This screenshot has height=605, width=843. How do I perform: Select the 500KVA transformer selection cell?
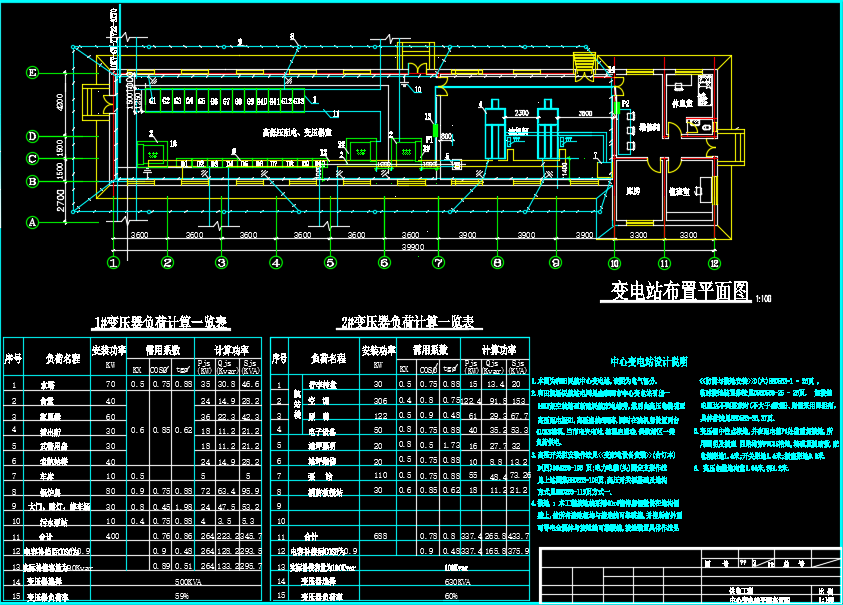[188, 581]
